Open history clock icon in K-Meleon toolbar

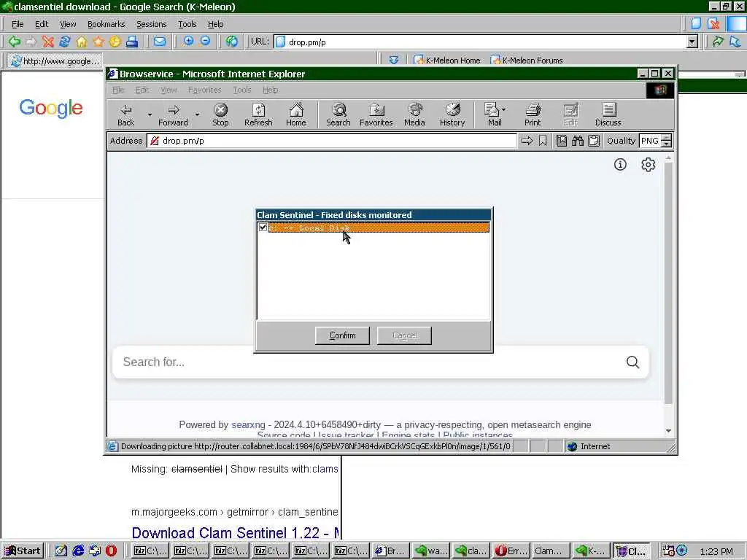pyautogui.click(x=115, y=42)
